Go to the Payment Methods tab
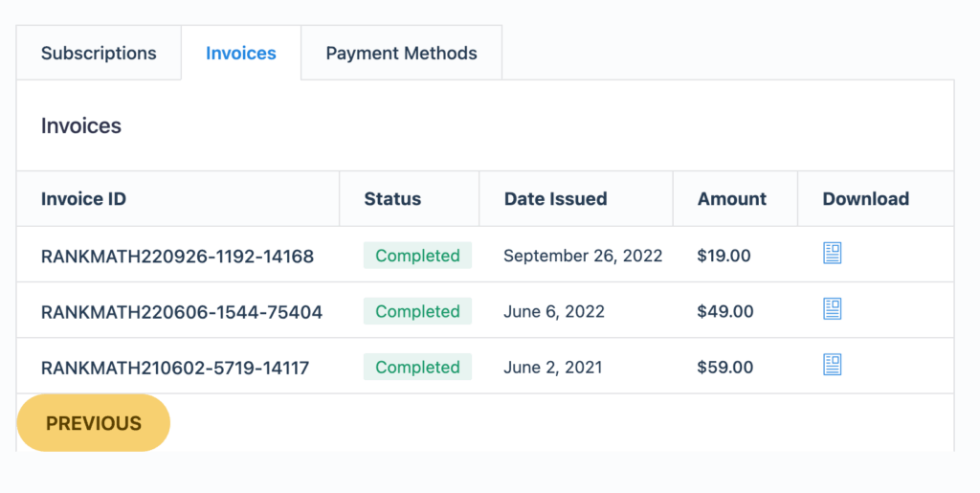This screenshot has height=493, width=980. (401, 54)
